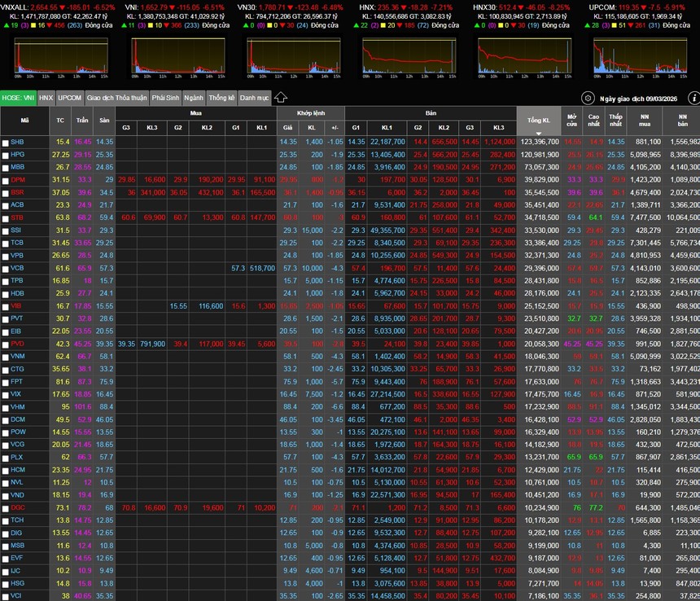Click the up-arrow collapse icon beside Danh mục
This screenshot has width=700, height=601.
[281, 98]
